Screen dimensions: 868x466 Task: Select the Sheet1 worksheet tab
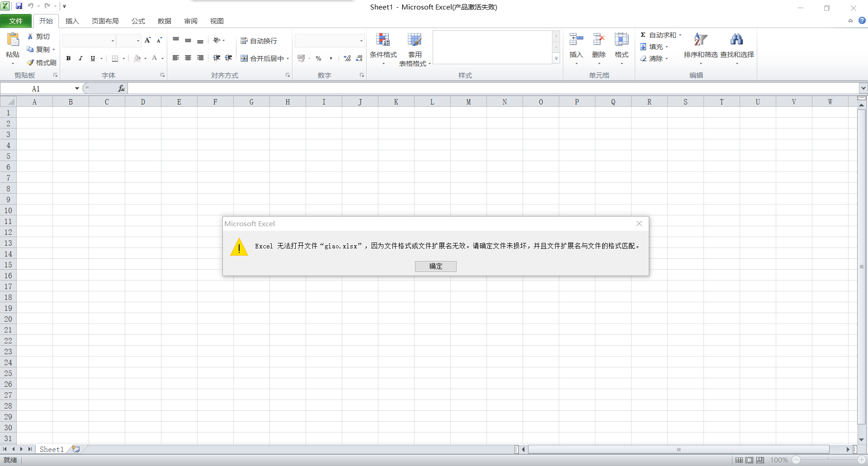point(51,449)
